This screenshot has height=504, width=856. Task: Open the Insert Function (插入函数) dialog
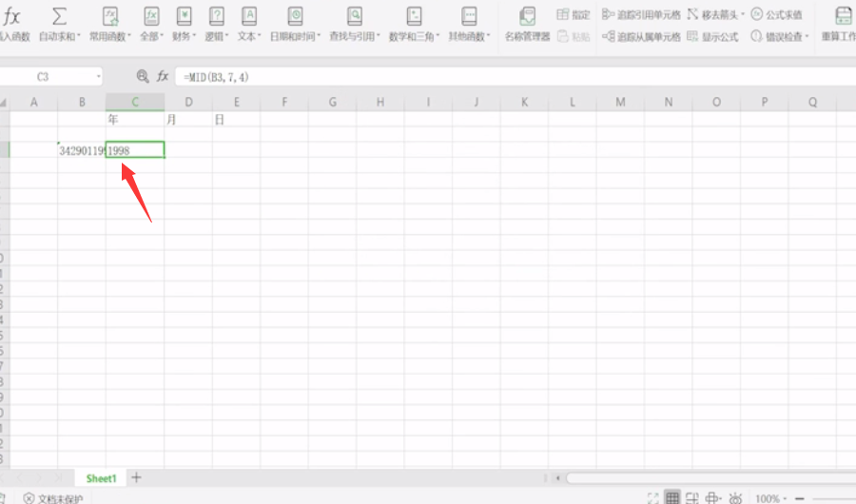tap(13, 24)
